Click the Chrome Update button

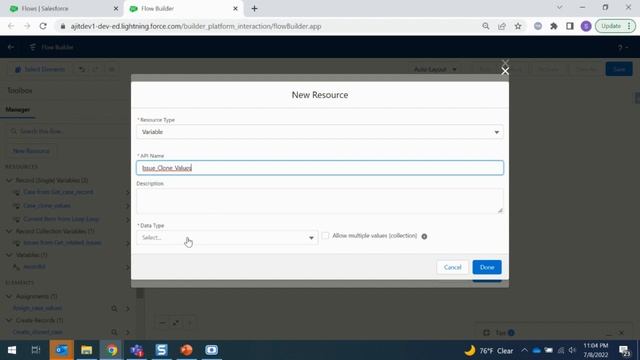615,26
